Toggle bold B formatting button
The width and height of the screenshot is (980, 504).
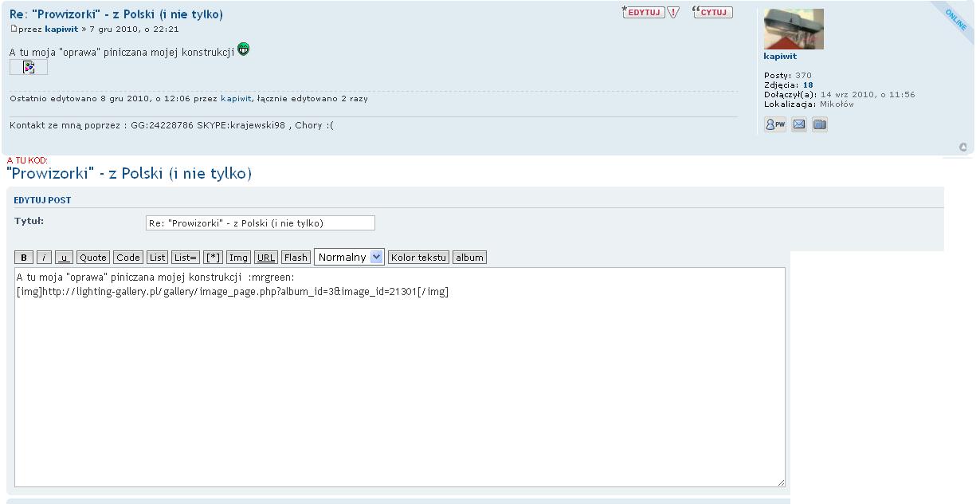(x=24, y=257)
